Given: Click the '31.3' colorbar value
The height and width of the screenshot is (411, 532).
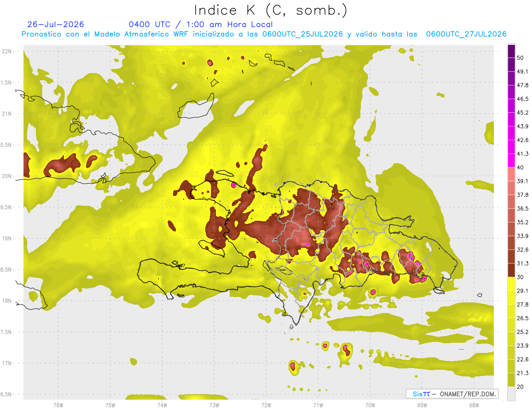Looking at the screenshot, I should [x=523, y=263].
